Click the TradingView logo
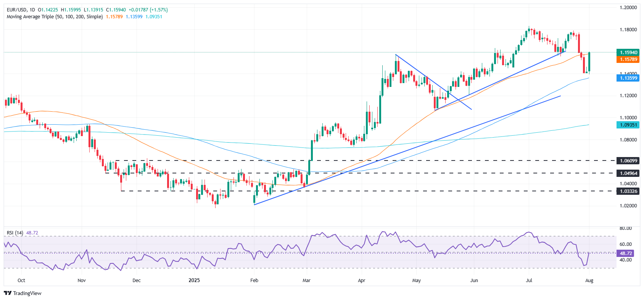 [x=23, y=293]
